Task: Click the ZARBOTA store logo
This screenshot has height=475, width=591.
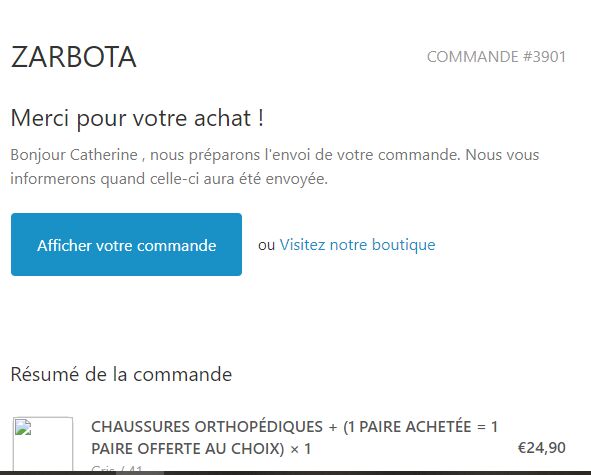Action: click(73, 57)
